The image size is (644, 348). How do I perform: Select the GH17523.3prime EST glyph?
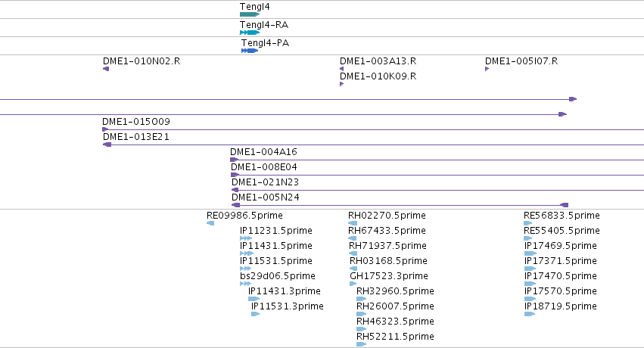click(353, 284)
